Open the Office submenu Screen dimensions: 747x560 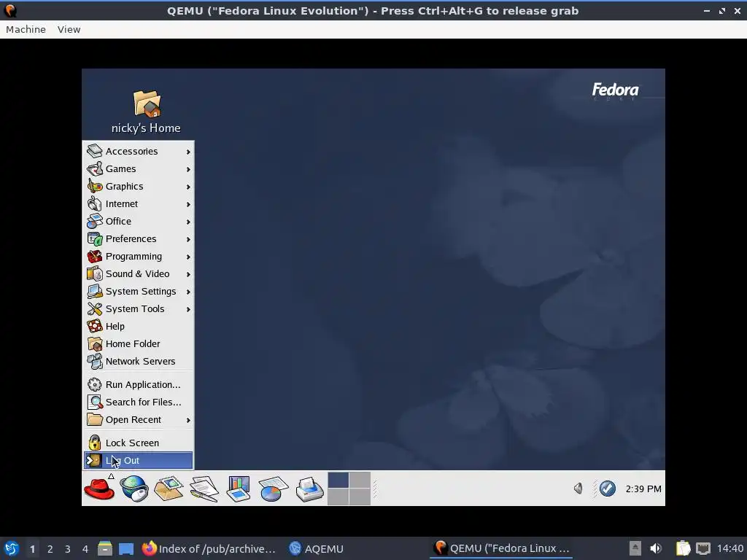(x=139, y=222)
